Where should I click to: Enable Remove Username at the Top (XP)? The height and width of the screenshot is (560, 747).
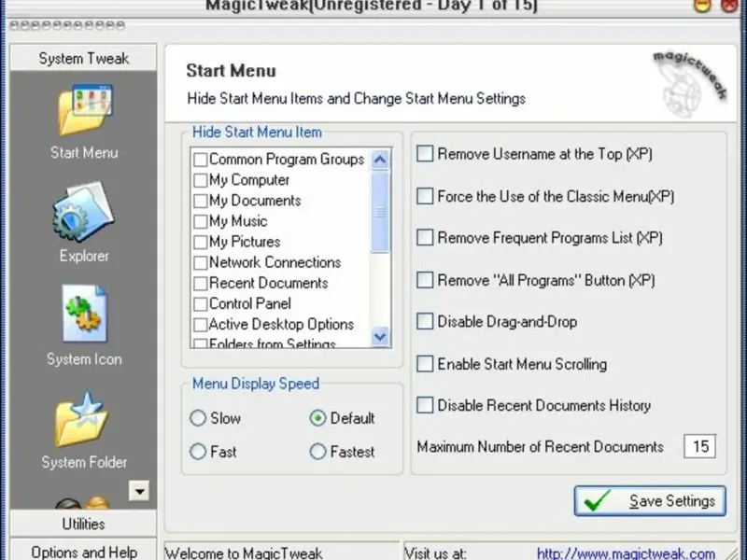(425, 154)
